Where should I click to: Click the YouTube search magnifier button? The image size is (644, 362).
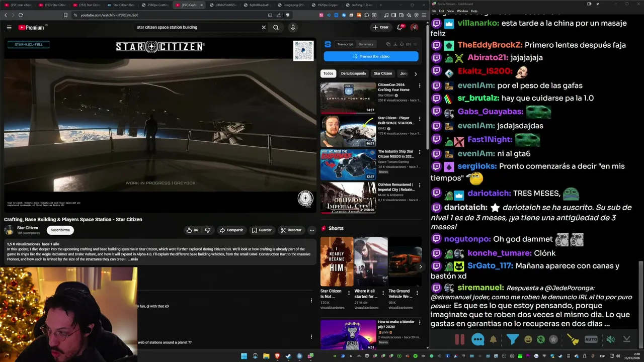(x=276, y=27)
